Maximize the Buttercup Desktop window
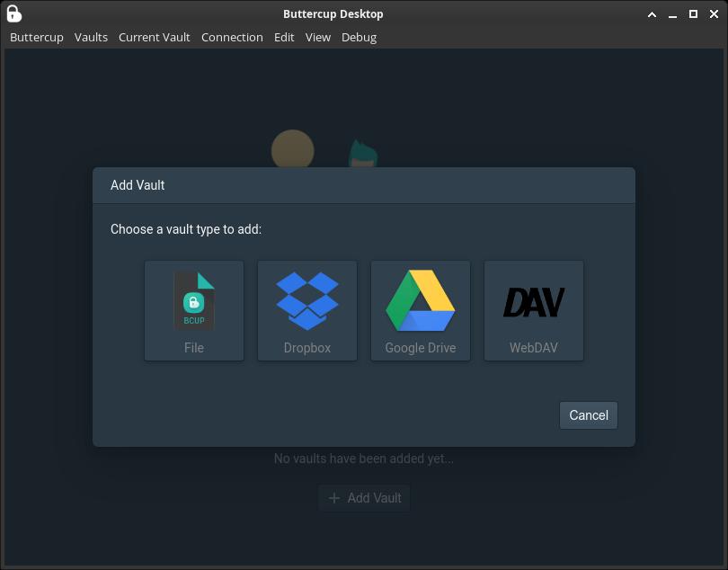The height and width of the screenshot is (570, 728). tap(693, 14)
